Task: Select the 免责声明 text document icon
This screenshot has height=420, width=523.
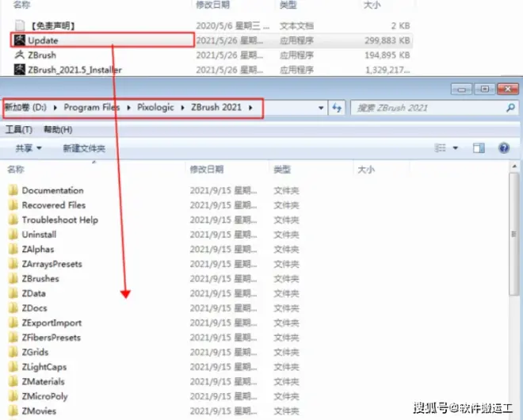Action: click(20, 25)
